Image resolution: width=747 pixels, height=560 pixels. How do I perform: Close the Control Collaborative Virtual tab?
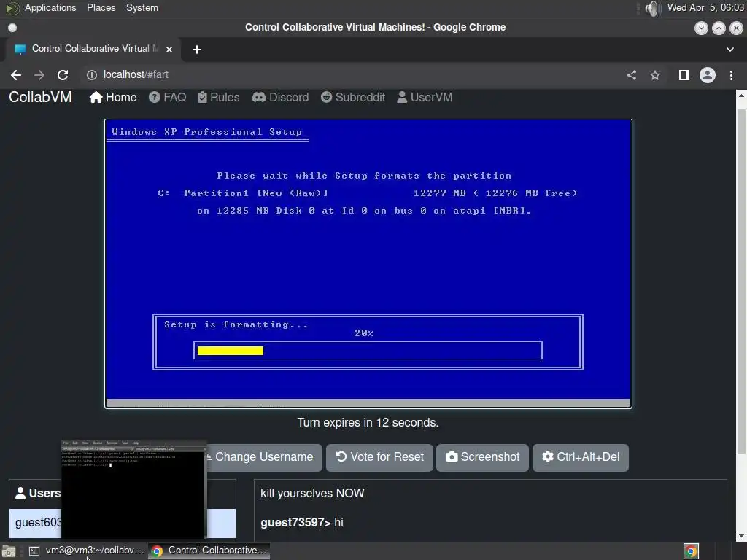coord(169,49)
